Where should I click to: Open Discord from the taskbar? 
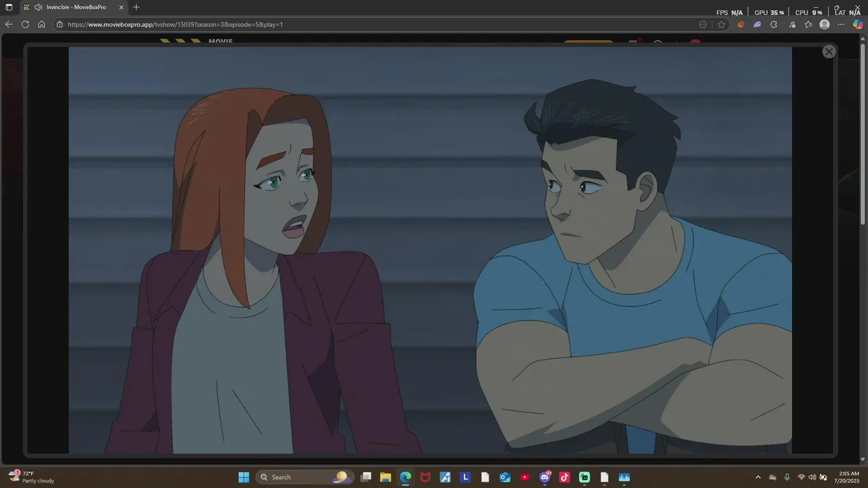(x=545, y=477)
